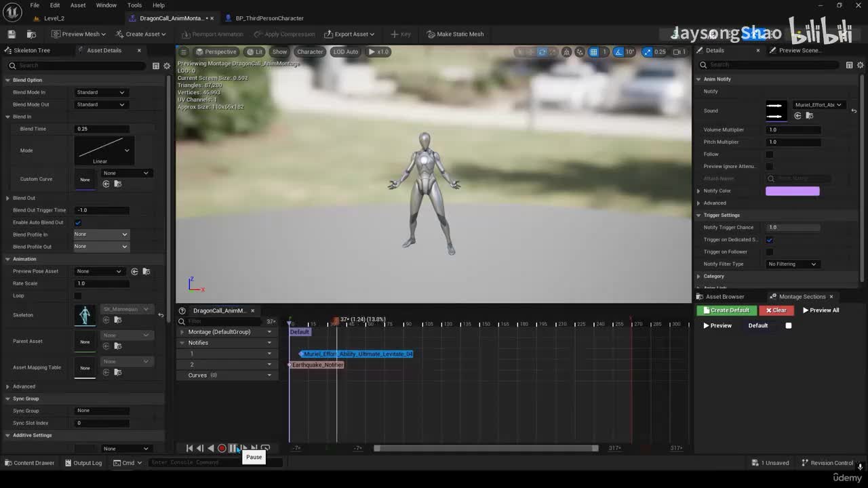Open the File menu
The width and height of the screenshot is (868, 488).
tap(35, 5)
